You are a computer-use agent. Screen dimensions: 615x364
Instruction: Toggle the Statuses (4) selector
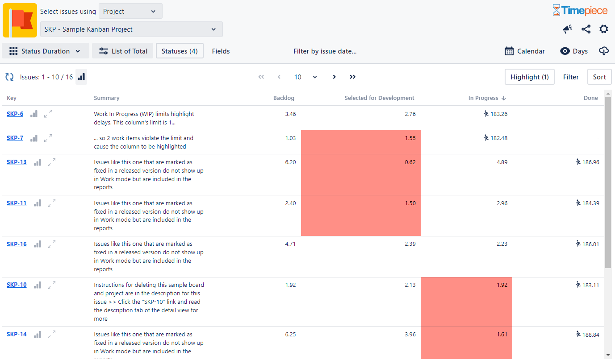pyautogui.click(x=180, y=51)
